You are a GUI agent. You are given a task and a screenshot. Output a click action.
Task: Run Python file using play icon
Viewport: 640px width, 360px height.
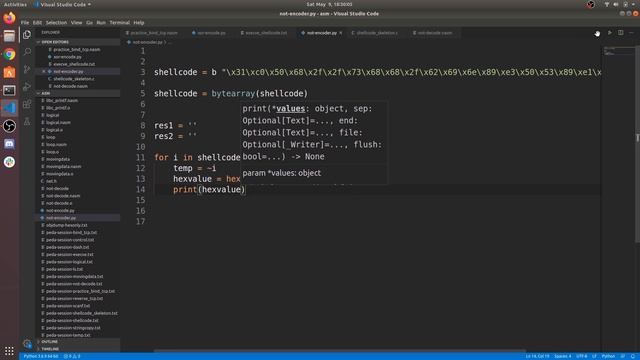(609, 33)
